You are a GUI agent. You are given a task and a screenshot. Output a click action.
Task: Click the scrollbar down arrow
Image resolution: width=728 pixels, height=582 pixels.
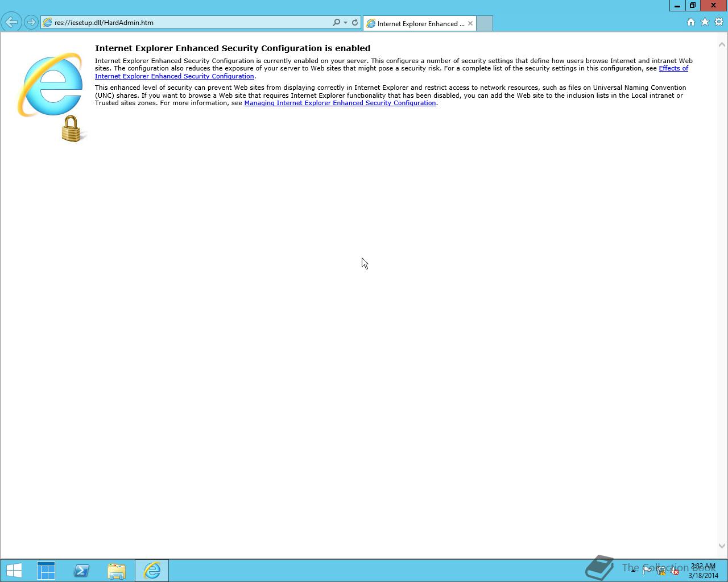pyautogui.click(x=722, y=546)
